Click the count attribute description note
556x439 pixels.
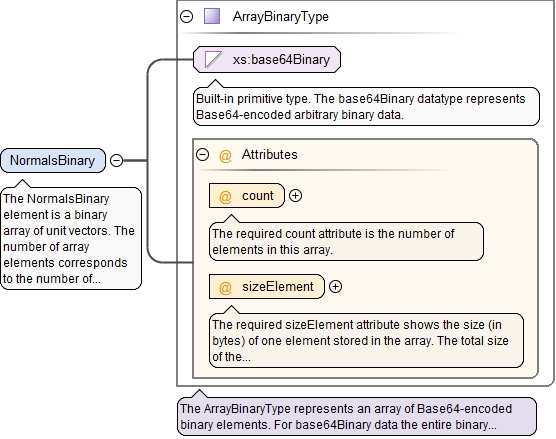pos(346,241)
